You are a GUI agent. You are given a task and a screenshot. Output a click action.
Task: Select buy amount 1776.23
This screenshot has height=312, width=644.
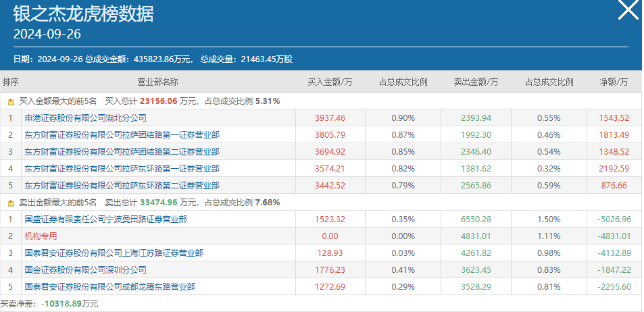coord(330,269)
